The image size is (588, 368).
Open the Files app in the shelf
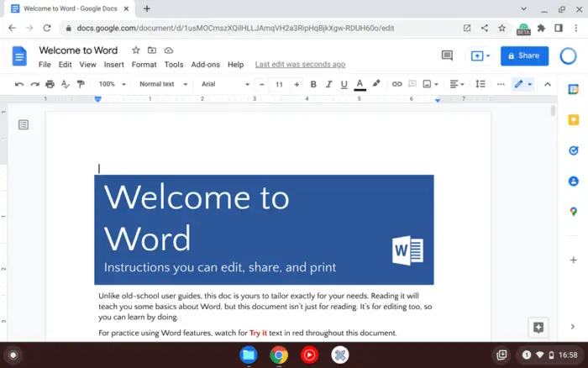click(249, 355)
